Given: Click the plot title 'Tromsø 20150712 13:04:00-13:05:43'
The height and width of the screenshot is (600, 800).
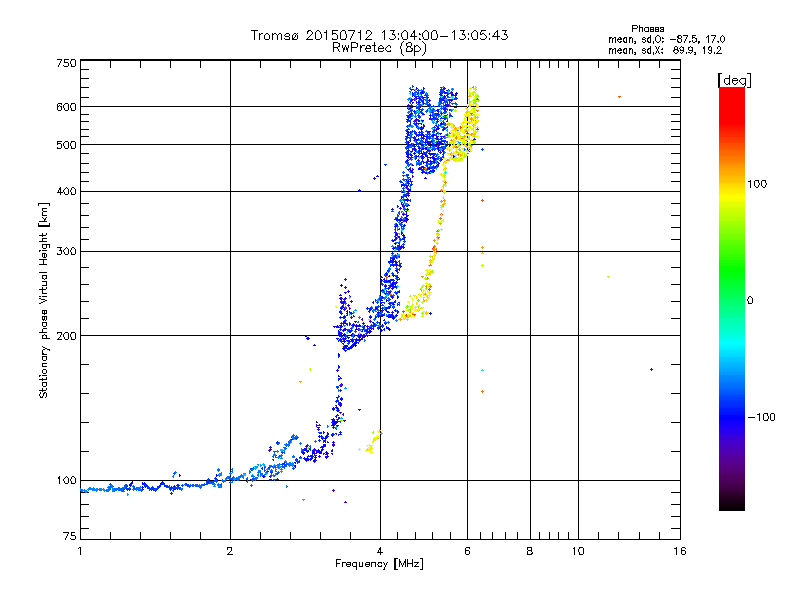Looking at the screenshot, I should pos(379,35).
